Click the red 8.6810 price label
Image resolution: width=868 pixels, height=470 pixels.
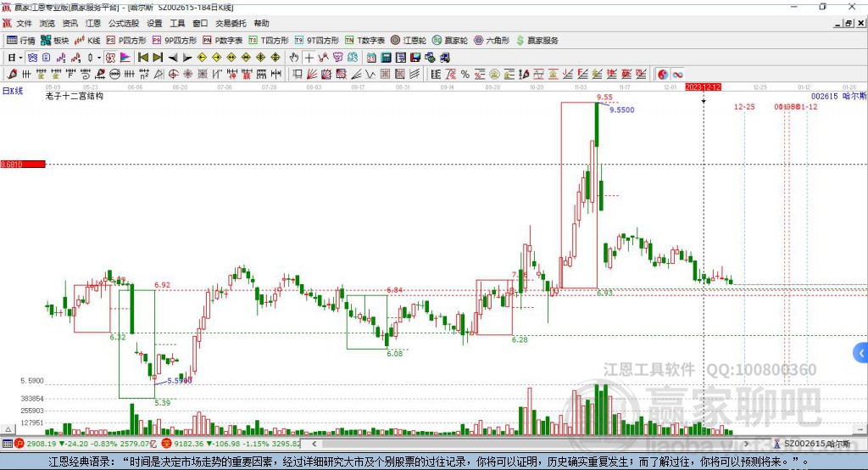point(23,164)
